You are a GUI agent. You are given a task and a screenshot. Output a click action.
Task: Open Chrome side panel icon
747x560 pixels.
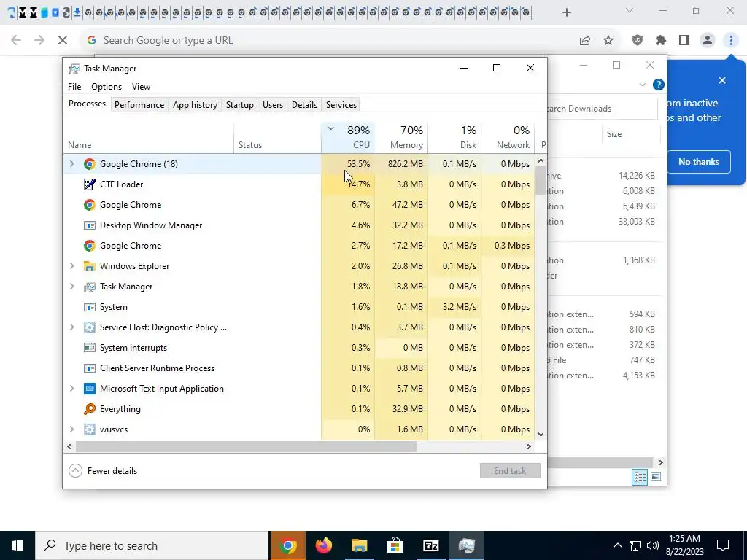click(684, 41)
